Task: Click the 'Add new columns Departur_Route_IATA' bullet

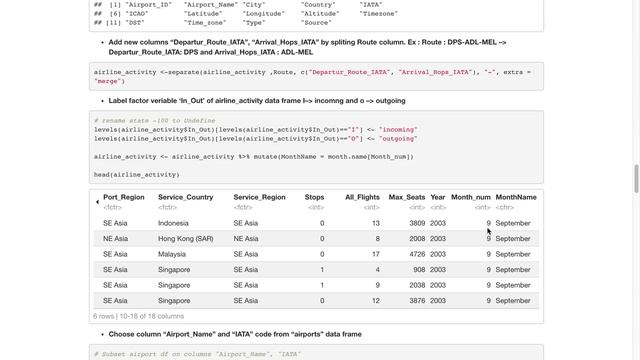Action: [307, 47]
